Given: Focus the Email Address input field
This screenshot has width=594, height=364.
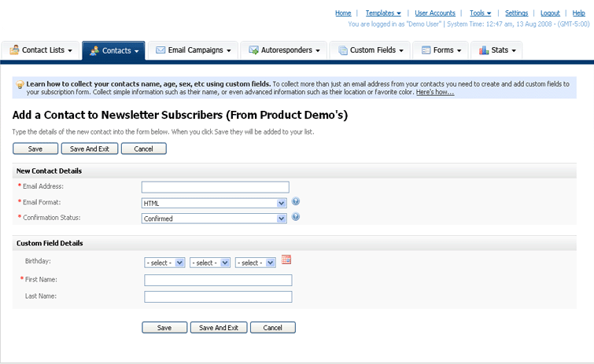Looking at the screenshot, I should (x=215, y=187).
